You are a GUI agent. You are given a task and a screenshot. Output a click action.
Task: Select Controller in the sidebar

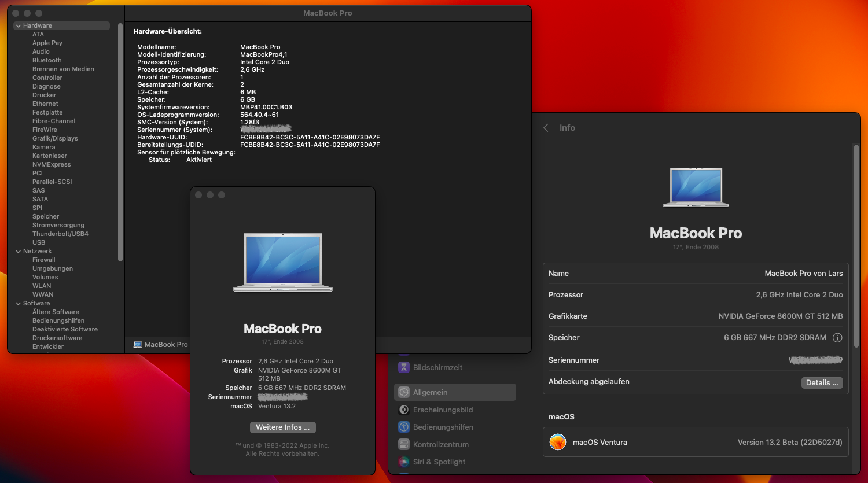tap(47, 78)
